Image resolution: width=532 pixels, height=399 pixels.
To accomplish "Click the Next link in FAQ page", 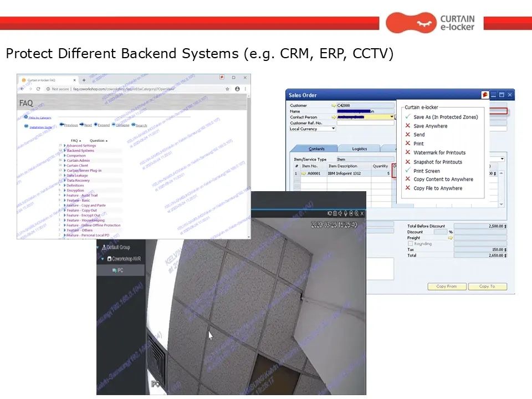I will (88, 125).
